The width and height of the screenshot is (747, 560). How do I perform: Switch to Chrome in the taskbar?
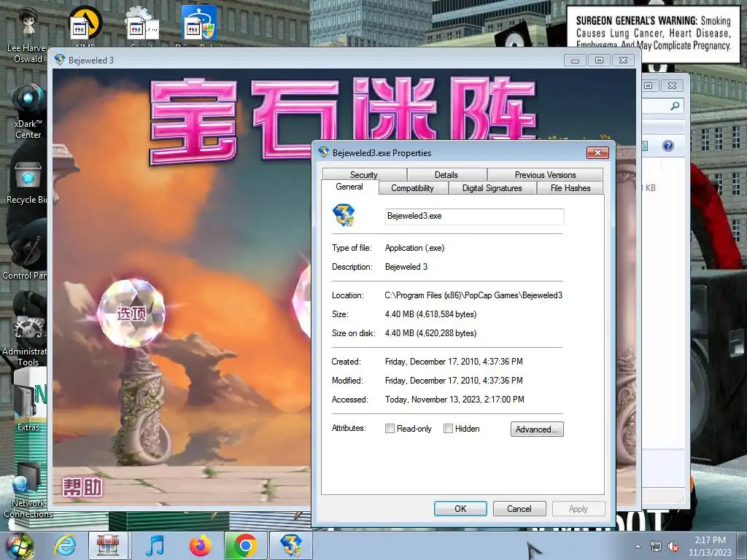click(x=245, y=545)
